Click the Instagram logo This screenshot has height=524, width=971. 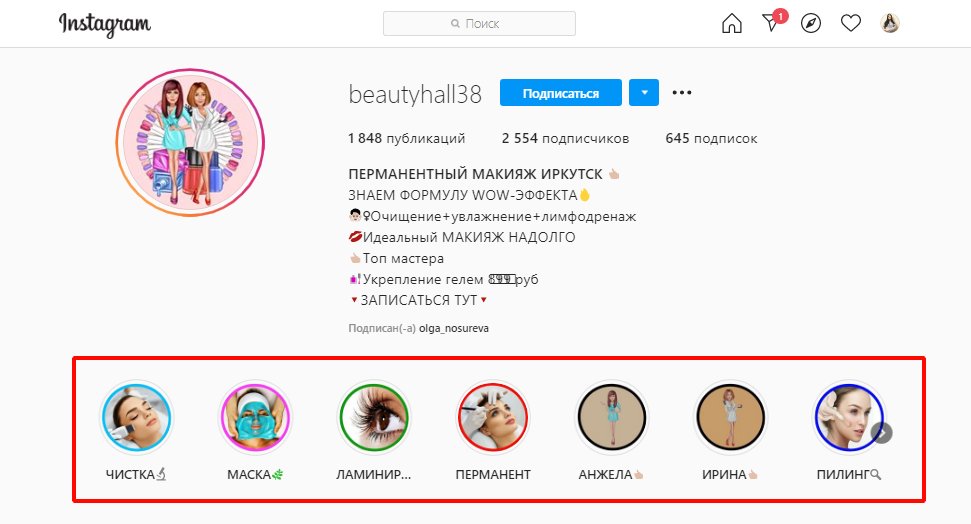click(x=105, y=24)
